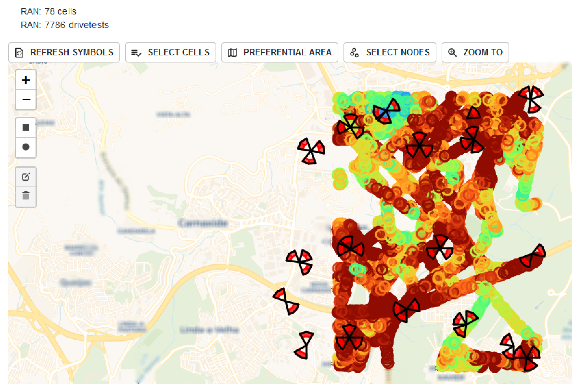580x392 pixels.
Task: Click the magnifier icon in Zoom To
Action: 452,53
